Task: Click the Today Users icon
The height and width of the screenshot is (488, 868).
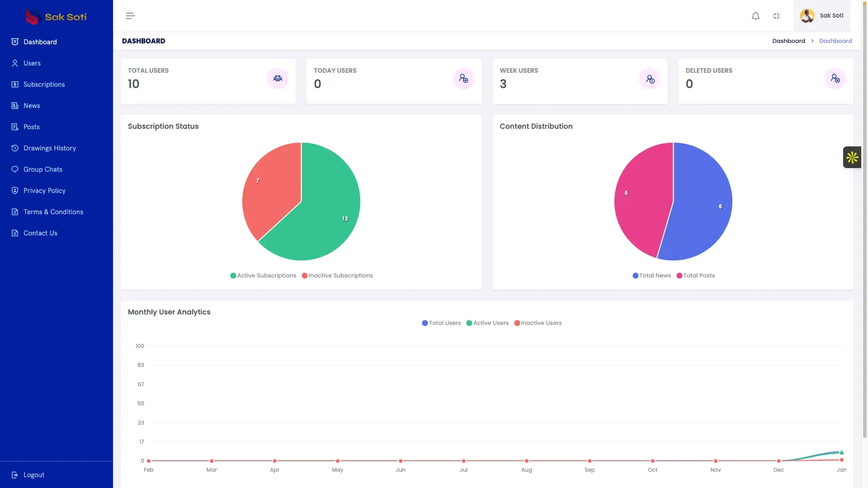Action: [463, 79]
